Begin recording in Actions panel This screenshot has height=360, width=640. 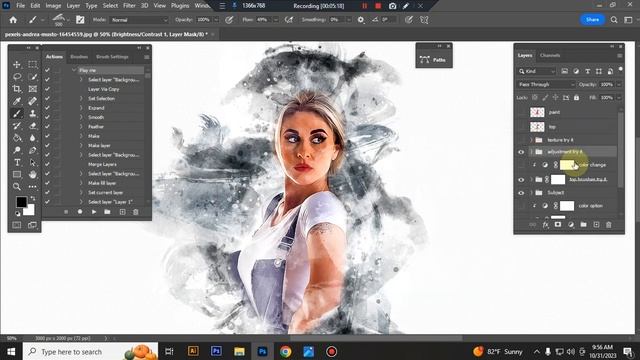[80, 212]
